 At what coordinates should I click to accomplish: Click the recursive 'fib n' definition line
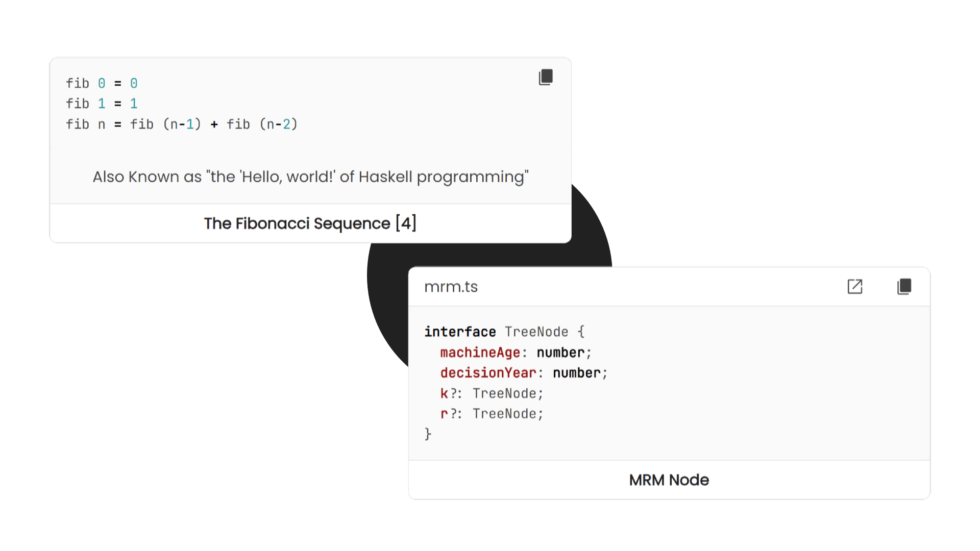point(181,124)
